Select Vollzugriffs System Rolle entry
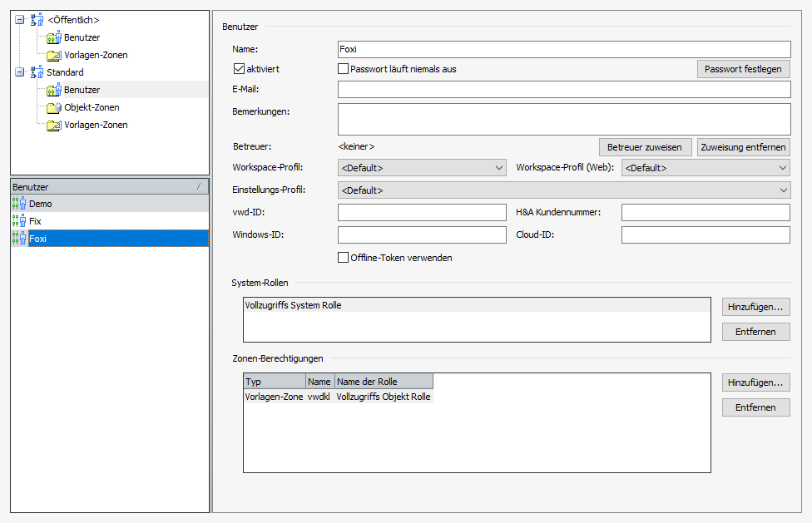 point(294,305)
